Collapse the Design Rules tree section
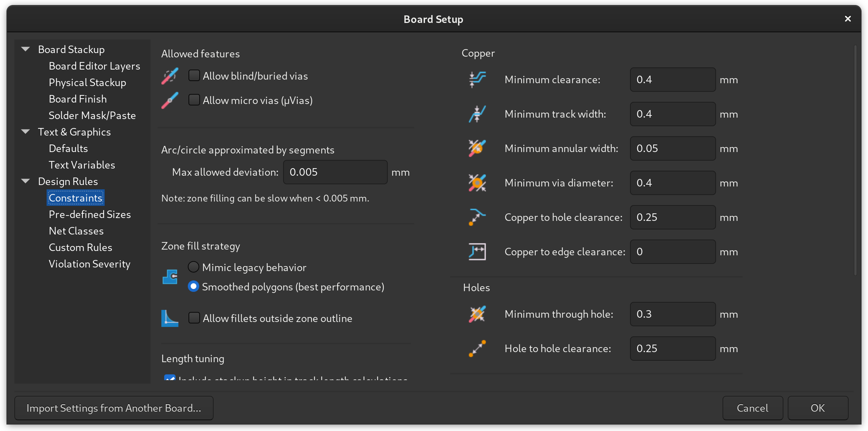The image size is (868, 431). 25,181
